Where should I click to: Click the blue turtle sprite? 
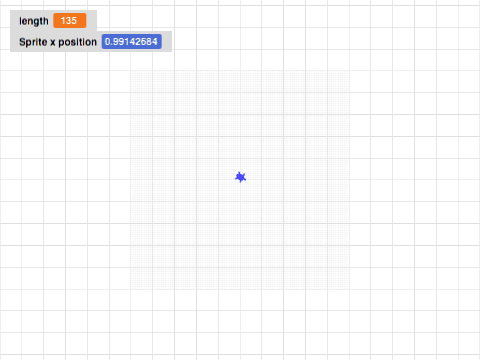tap(240, 177)
